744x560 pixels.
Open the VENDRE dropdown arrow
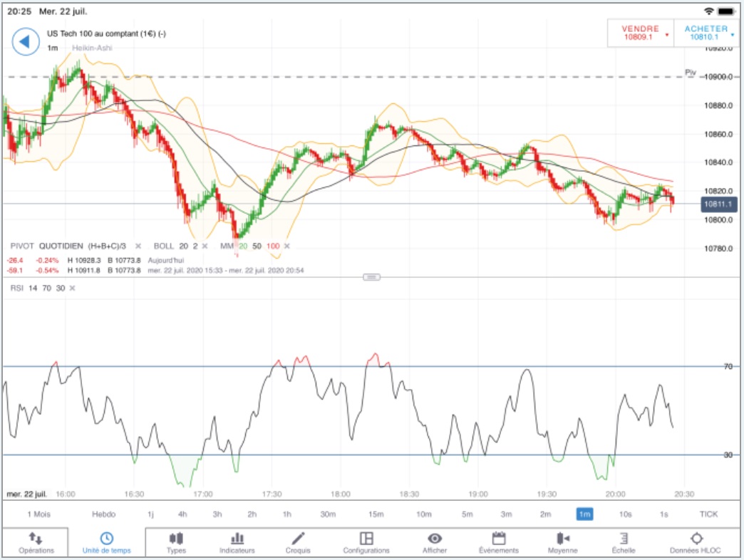(667, 35)
